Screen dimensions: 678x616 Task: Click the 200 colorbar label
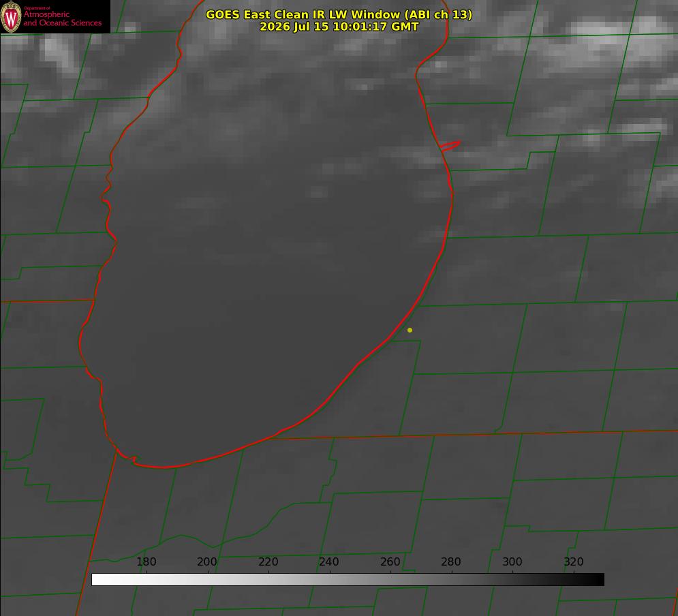206,561
